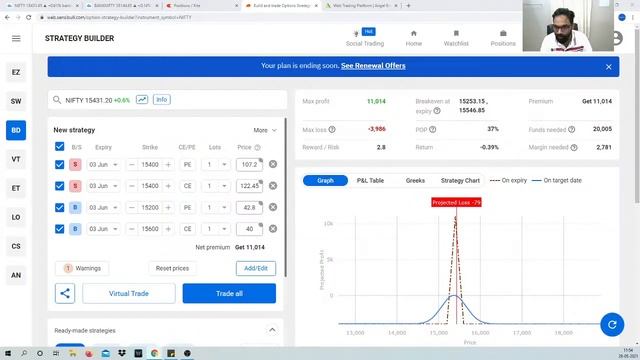Decrease strike of the 15200 PE leg
Screen dimensions: 640x360
point(131,207)
